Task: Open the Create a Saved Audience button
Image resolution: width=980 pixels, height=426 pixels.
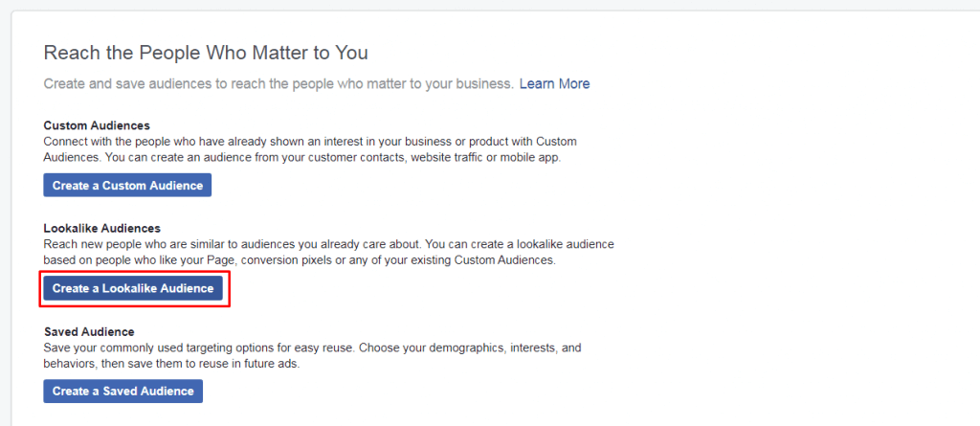Action: (123, 391)
